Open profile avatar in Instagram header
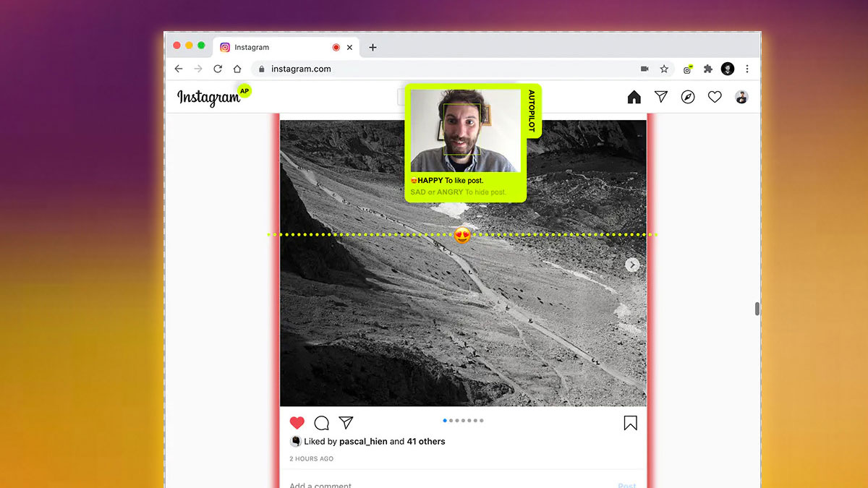Image resolution: width=868 pixels, height=488 pixels. (741, 97)
